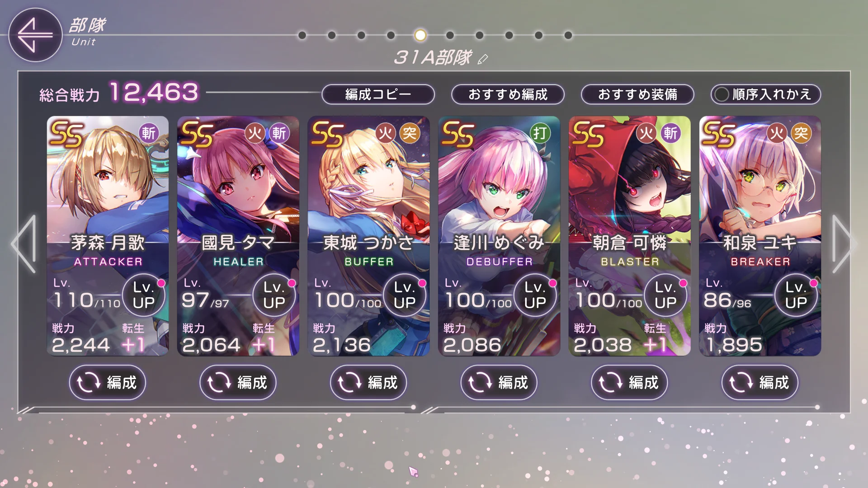This screenshot has width=868, height=488.
Task: Click the 打 attribute icon on 逢川めぐみ
Action: click(540, 133)
